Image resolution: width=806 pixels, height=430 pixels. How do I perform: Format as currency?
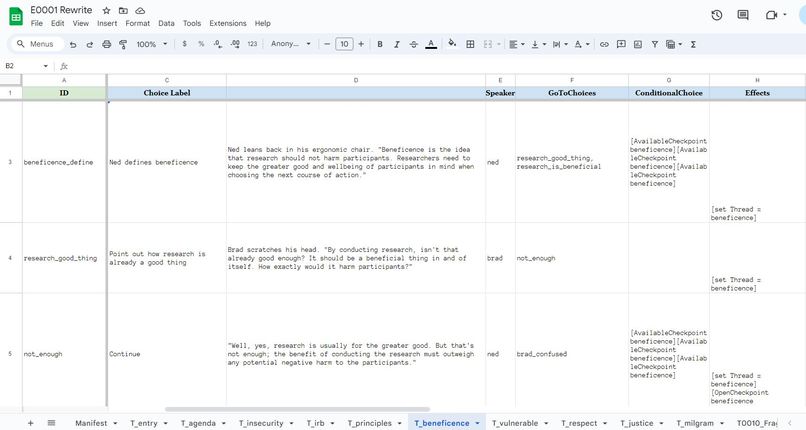(185, 44)
